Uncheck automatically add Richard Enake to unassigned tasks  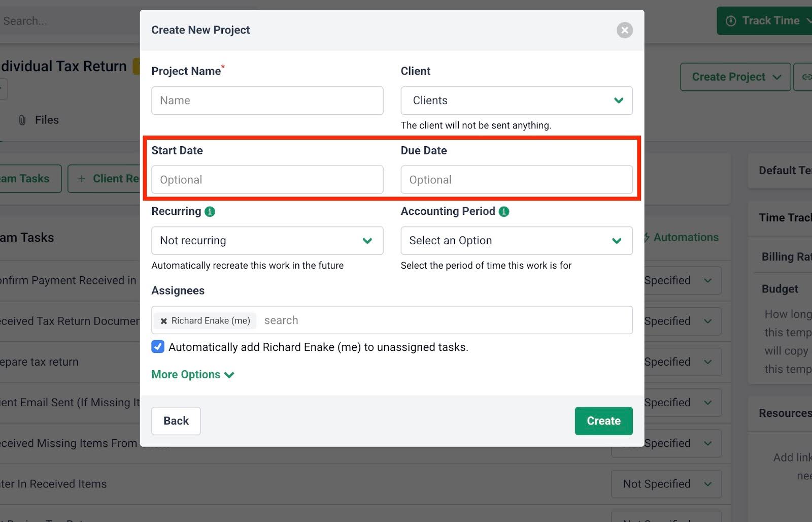pos(158,346)
